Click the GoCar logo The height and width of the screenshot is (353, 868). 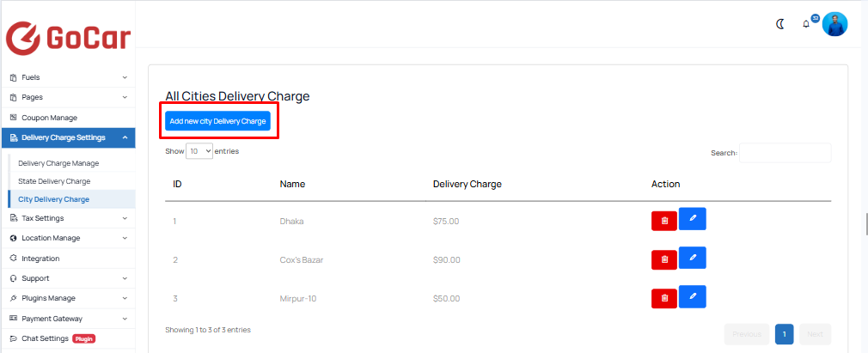click(68, 38)
